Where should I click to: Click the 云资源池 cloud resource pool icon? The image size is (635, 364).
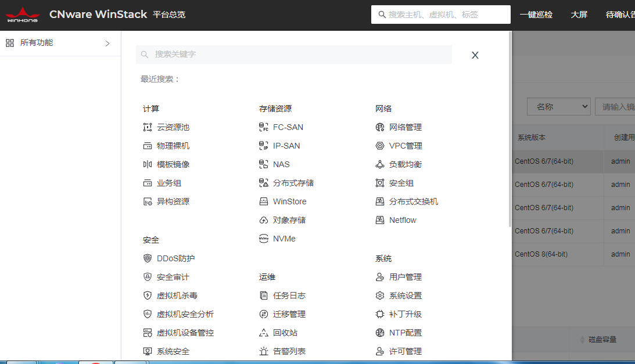click(x=148, y=127)
